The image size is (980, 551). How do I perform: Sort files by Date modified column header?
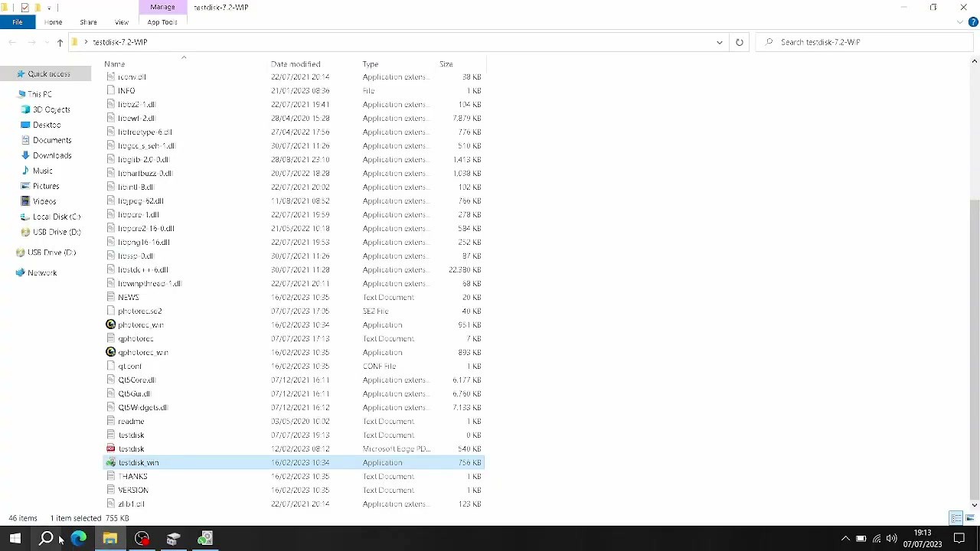(296, 64)
